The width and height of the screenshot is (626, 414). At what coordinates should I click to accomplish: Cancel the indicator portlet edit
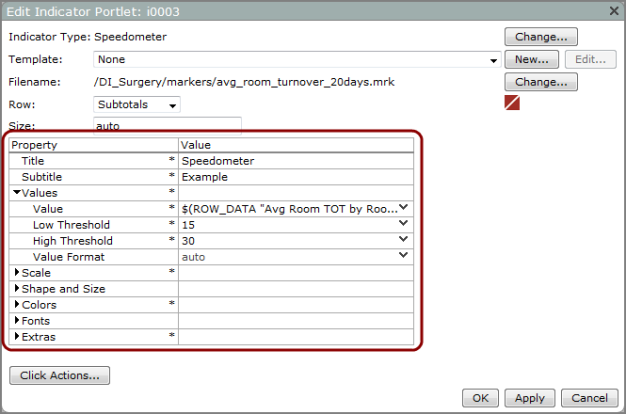(589, 398)
